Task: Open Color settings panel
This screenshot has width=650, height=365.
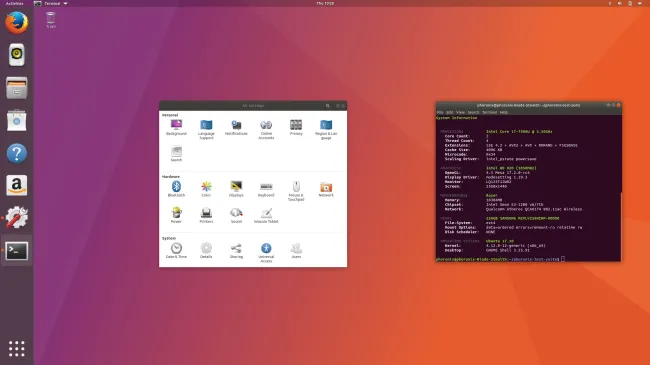Action: point(206,189)
